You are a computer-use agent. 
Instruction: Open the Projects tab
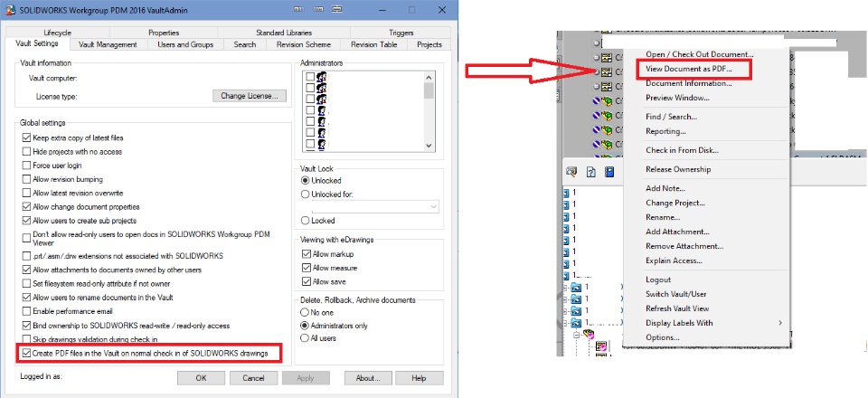click(x=429, y=45)
